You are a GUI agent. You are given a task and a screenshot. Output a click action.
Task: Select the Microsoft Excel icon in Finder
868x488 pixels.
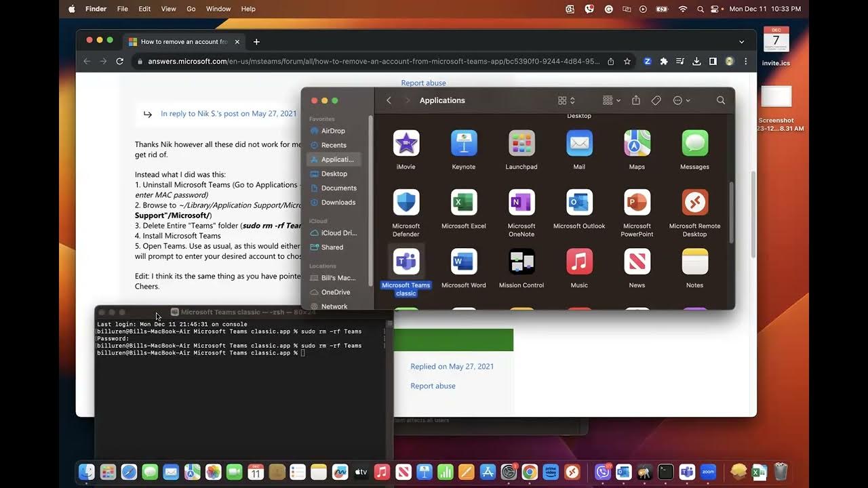click(464, 203)
